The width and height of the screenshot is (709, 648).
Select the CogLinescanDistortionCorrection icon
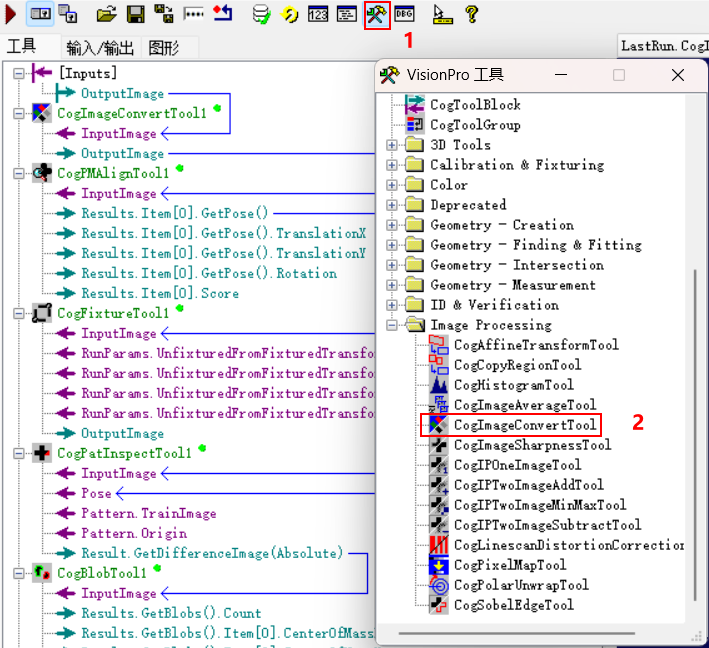coord(439,545)
